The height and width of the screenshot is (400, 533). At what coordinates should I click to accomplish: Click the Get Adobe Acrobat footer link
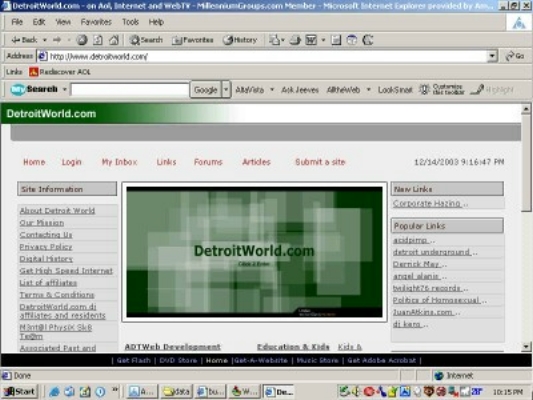[381, 360]
